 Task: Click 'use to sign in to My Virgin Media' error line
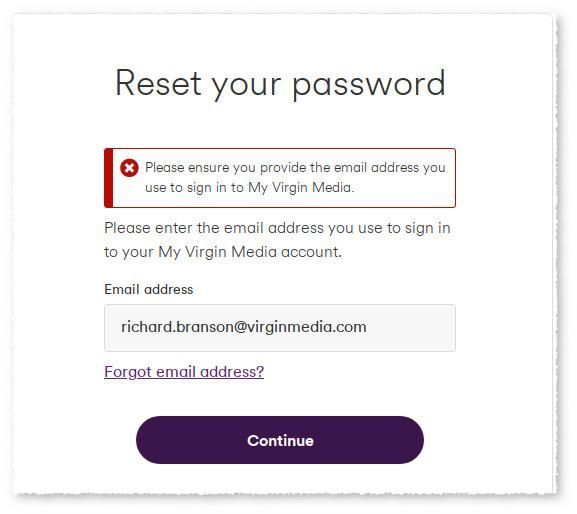[249, 188]
